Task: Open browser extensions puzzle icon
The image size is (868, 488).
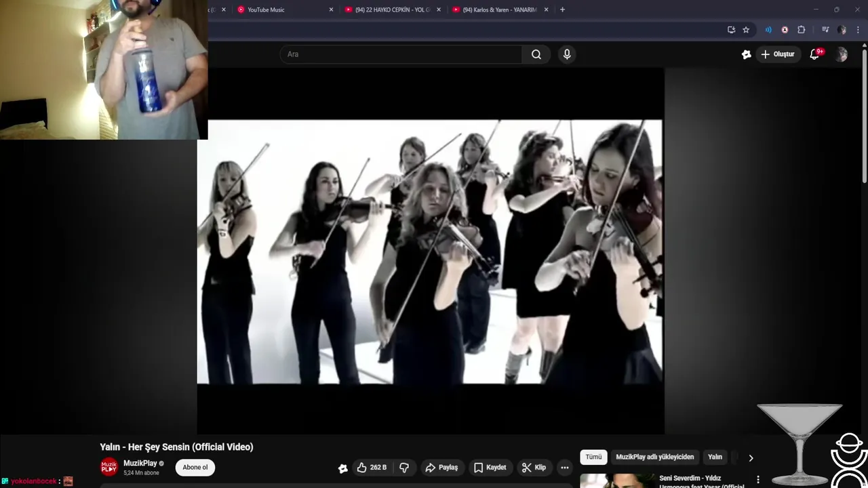Action: (x=802, y=30)
